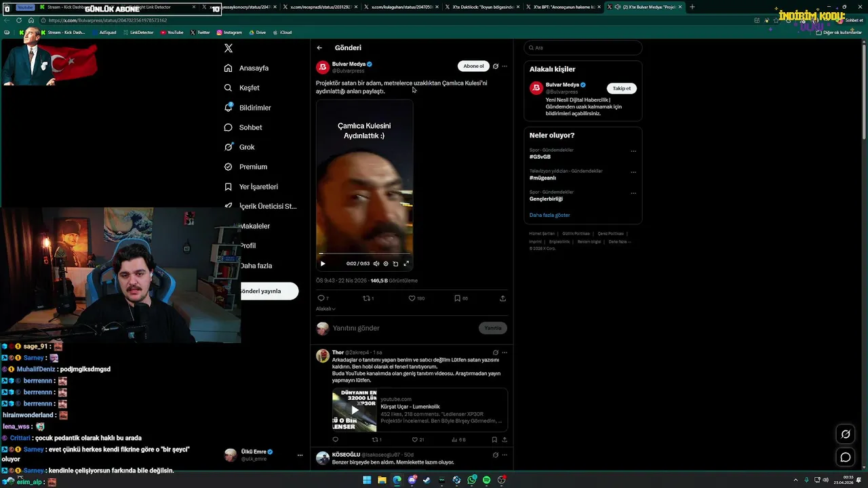Click the back arrow next to Gönderi
This screenshot has width=868, height=488.
(x=319, y=48)
